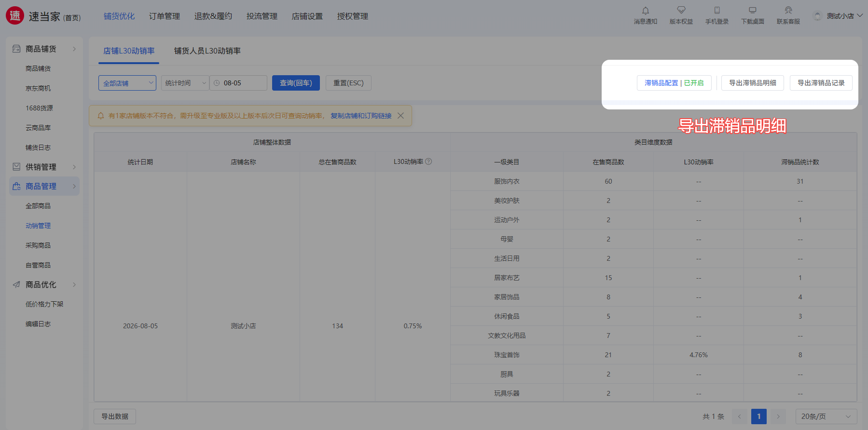Open the 全部店铺 store dropdown
This screenshot has height=430, width=868.
click(x=127, y=83)
